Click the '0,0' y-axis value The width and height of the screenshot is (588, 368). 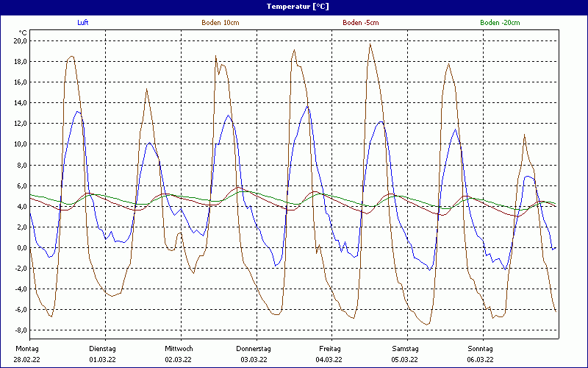click(22, 248)
